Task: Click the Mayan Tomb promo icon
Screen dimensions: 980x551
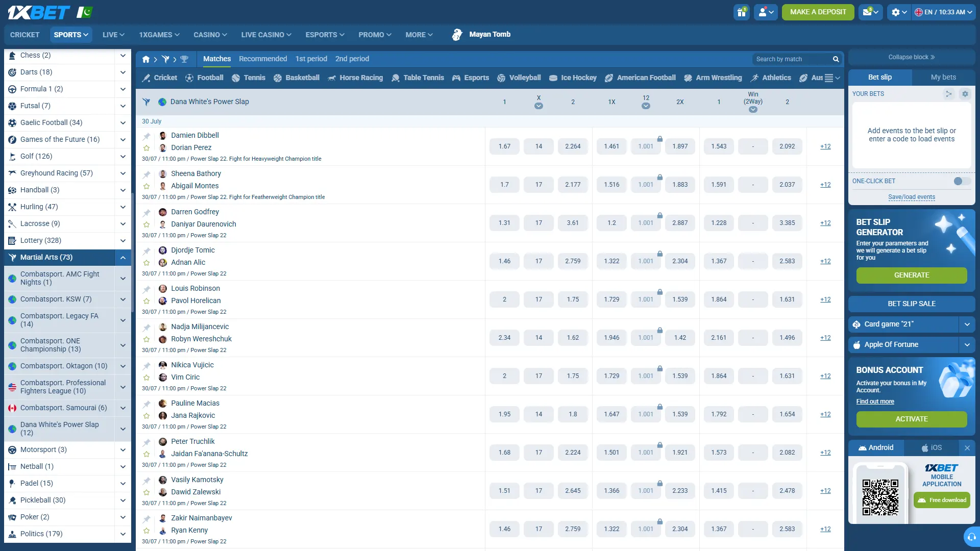Action: click(x=457, y=35)
